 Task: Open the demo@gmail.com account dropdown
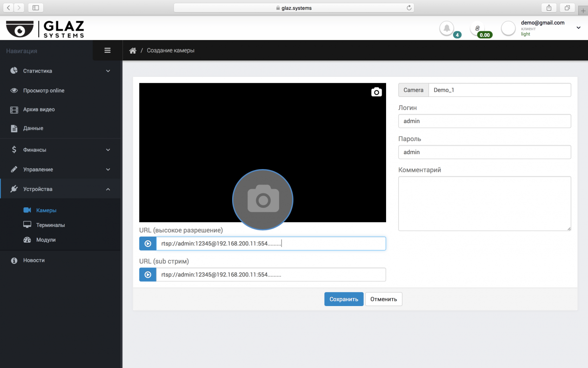pyautogui.click(x=578, y=28)
